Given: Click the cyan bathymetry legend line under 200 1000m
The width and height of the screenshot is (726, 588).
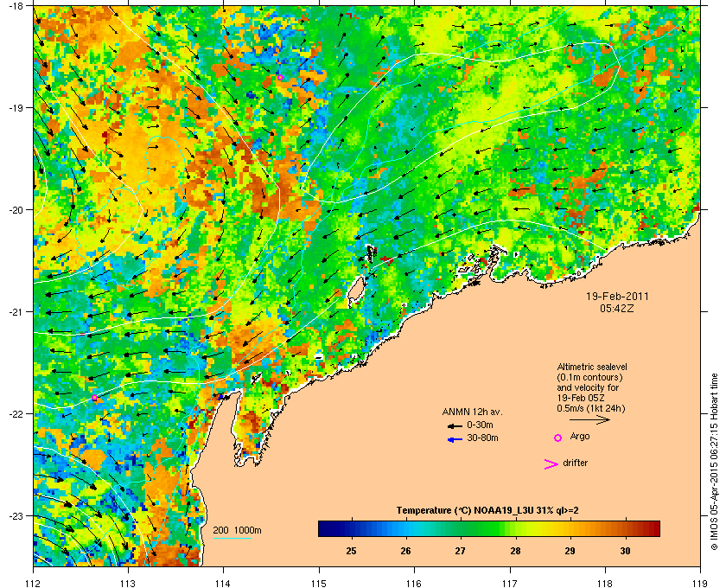Looking at the screenshot, I should pos(232,538).
